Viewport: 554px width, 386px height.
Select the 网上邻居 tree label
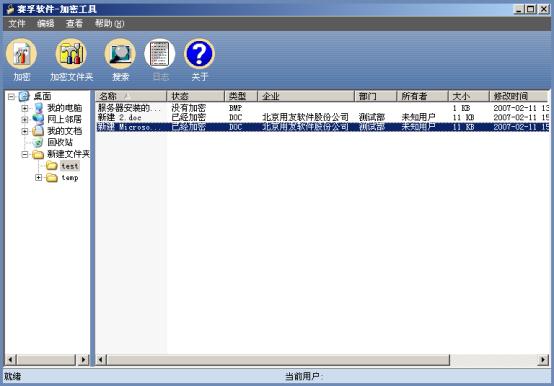[65, 119]
